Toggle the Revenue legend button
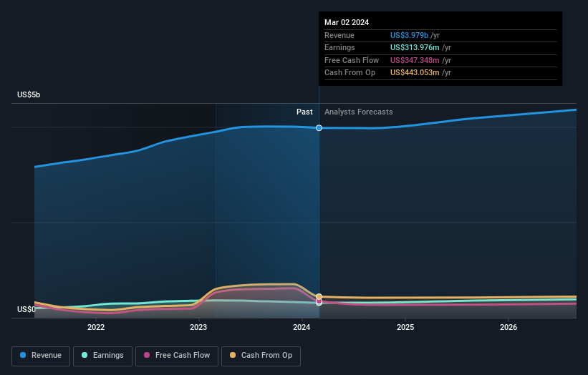The image size is (588, 375). coord(41,356)
